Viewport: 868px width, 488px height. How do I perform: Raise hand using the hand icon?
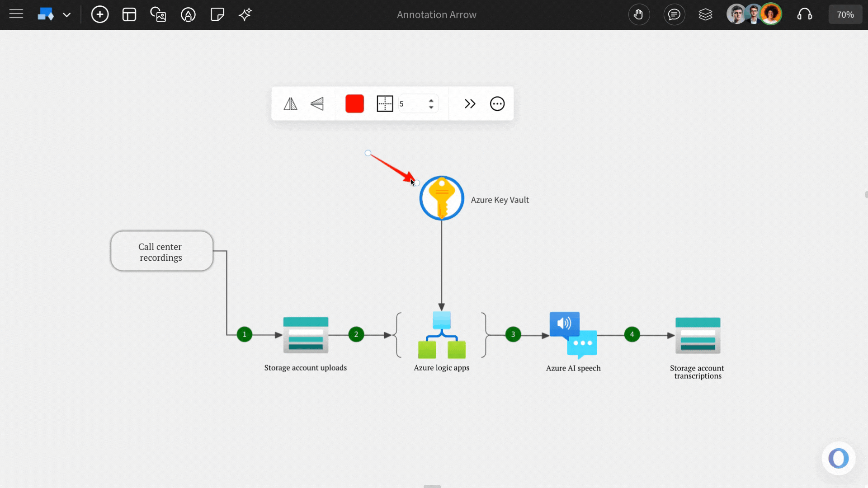tap(639, 14)
